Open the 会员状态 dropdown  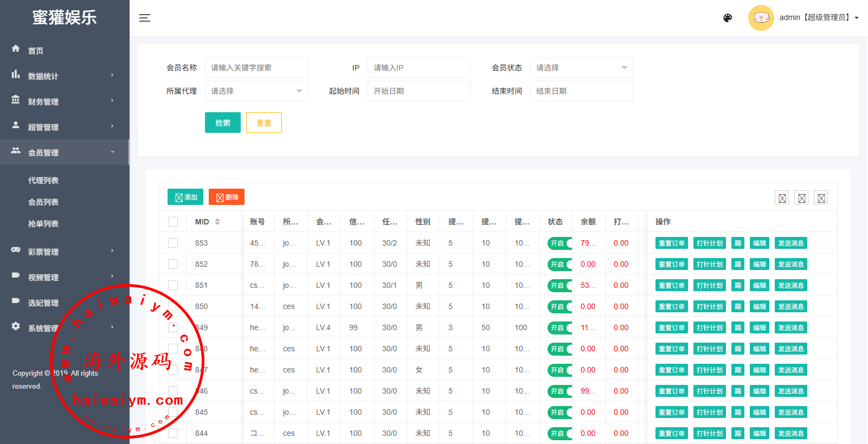coord(581,68)
